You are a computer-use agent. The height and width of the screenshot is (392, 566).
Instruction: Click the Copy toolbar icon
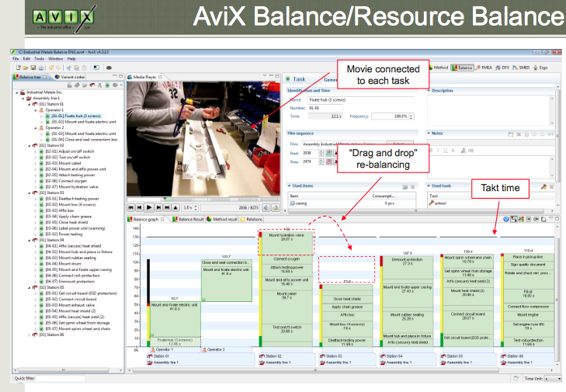(x=77, y=68)
